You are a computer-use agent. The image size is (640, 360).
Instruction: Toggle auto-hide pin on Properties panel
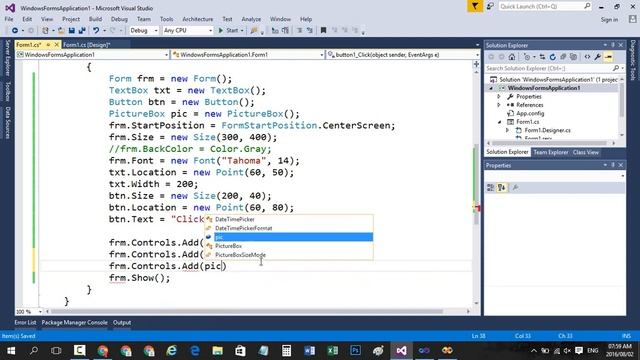tap(613, 165)
